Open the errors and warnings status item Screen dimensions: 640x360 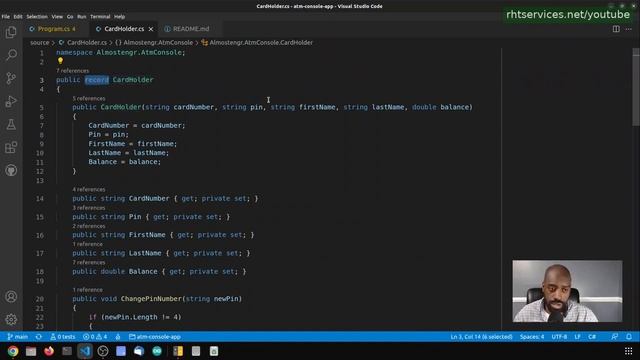[x=95, y=337]
